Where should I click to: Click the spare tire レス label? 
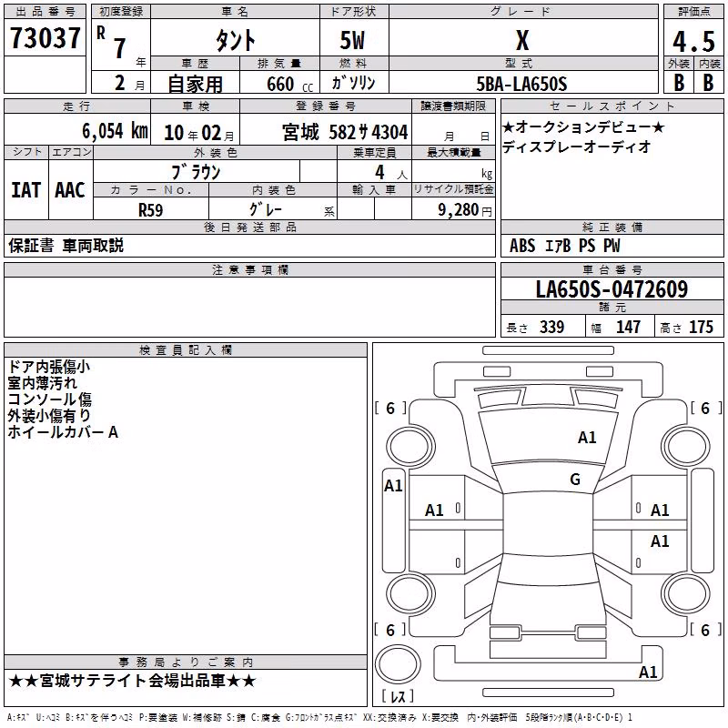coord(398,696)
